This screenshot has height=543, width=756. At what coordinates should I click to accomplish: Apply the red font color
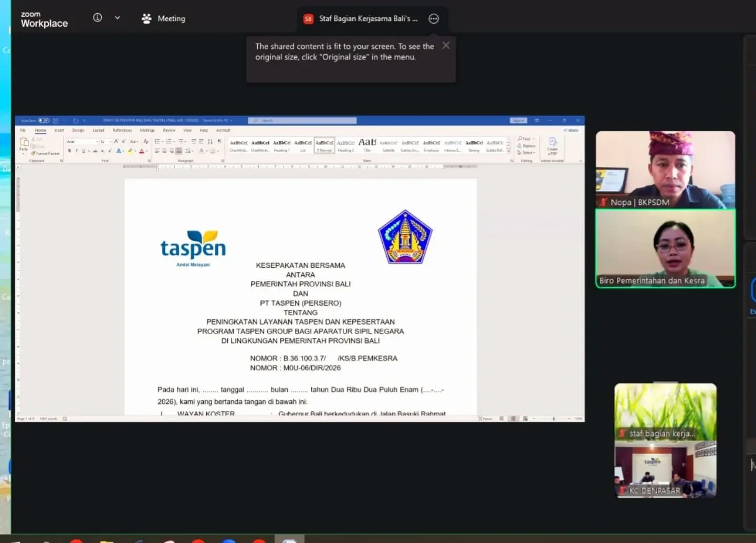141,151
